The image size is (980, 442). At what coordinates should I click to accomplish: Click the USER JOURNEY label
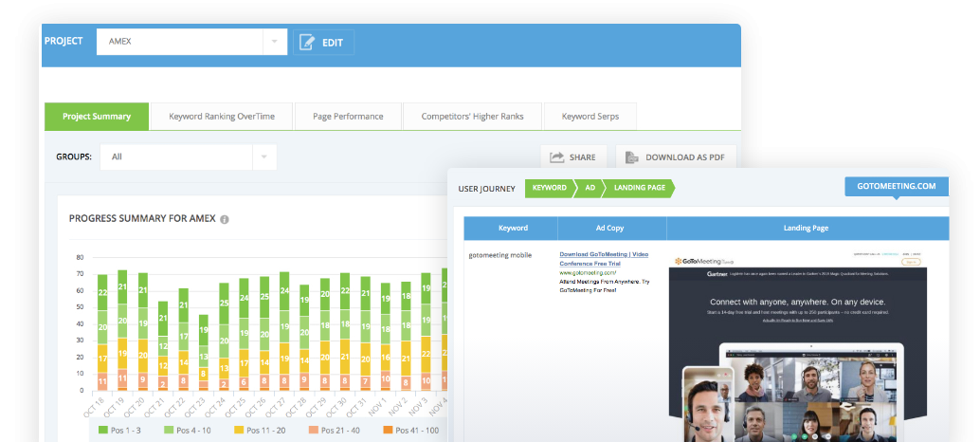coord(487,188)
